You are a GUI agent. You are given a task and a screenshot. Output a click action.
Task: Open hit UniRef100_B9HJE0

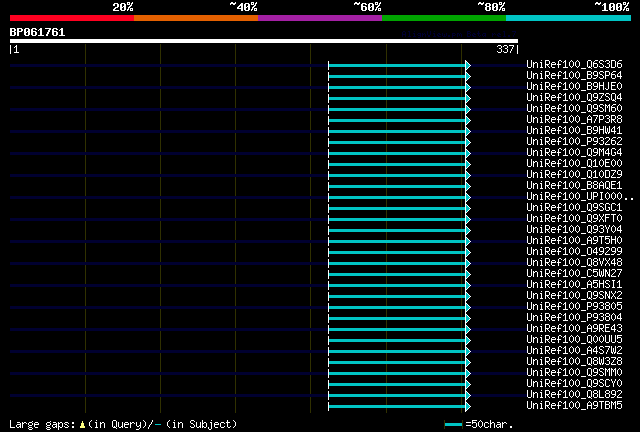pyautogui.click(x=574, y=86)
